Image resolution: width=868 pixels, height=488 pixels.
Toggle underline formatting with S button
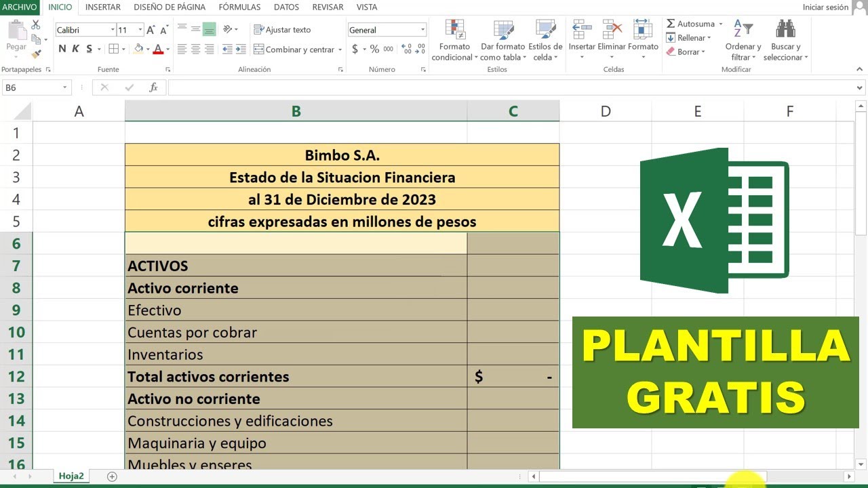(88, 48)
